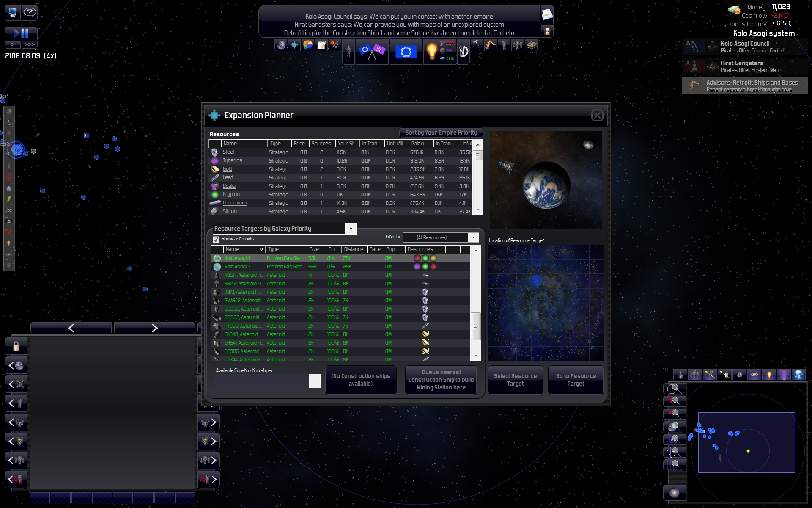
Task: Open the build order hammer icon
Action: pyautogui.click(x=477, y=45)
